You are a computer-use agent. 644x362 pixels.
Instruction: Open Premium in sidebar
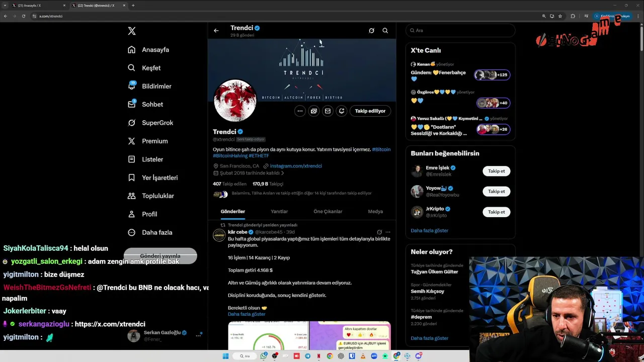148,141
